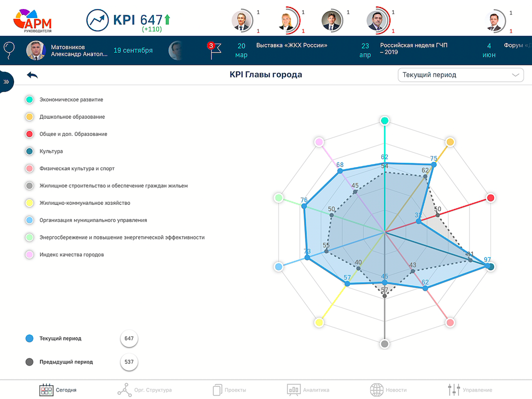532x399 pixels.
Task: Click the 4 июн event date
Action: pyautogui.click(x=489, y=50)
